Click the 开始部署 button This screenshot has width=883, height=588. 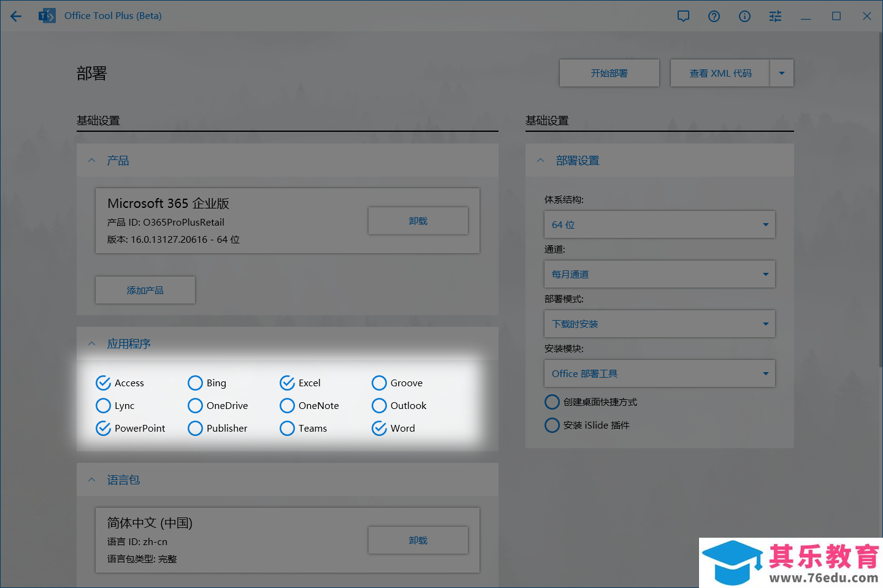(610, 73)
